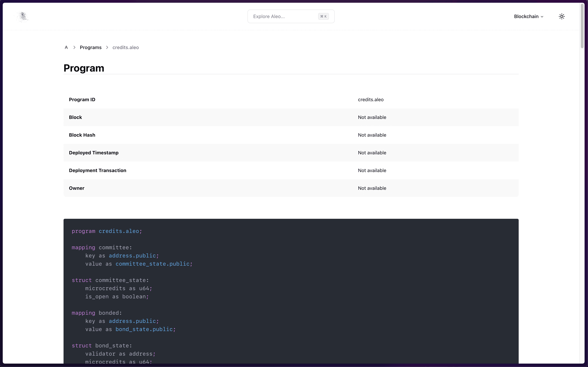This screenshot has width=588, height=367.
Task: Click the Block row label
Action: 75,117
